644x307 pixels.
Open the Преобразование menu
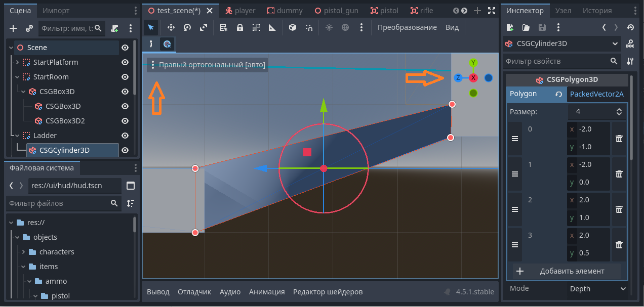pyautogui.click(x=407, y=28)
